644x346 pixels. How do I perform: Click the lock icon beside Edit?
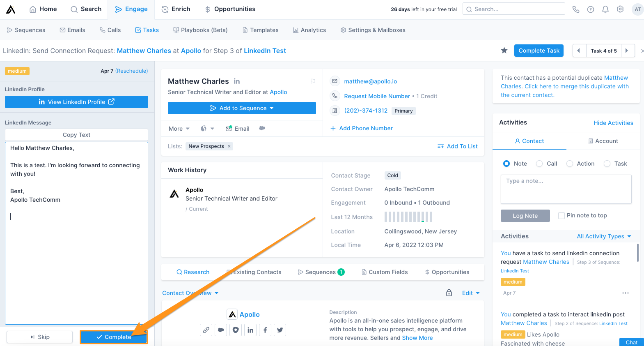pyautogui.click(x=449, y=293)
